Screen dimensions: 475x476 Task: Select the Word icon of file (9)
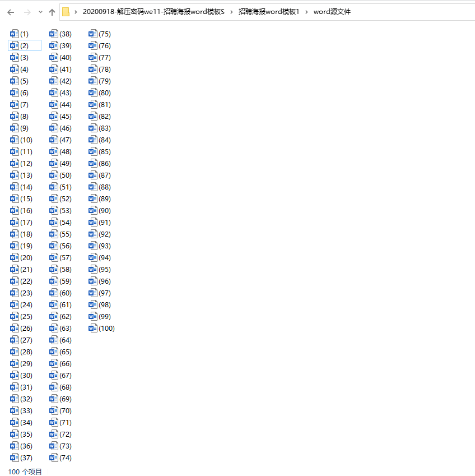(14, 128)
